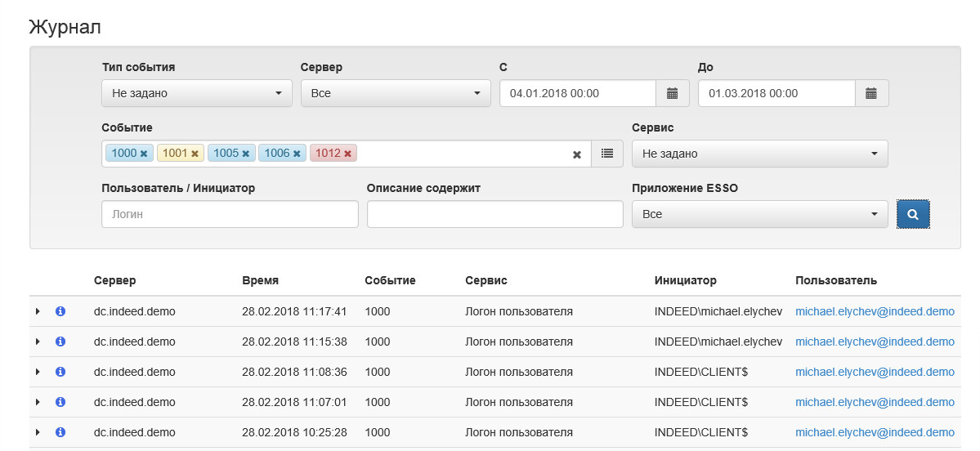Expand the 28.02.2018 10:25:28 log row
The image size is (980, 451).
click(38, 432)
